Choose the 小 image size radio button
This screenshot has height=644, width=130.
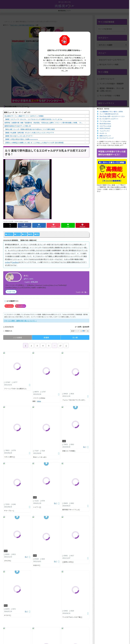coord(80,331)
